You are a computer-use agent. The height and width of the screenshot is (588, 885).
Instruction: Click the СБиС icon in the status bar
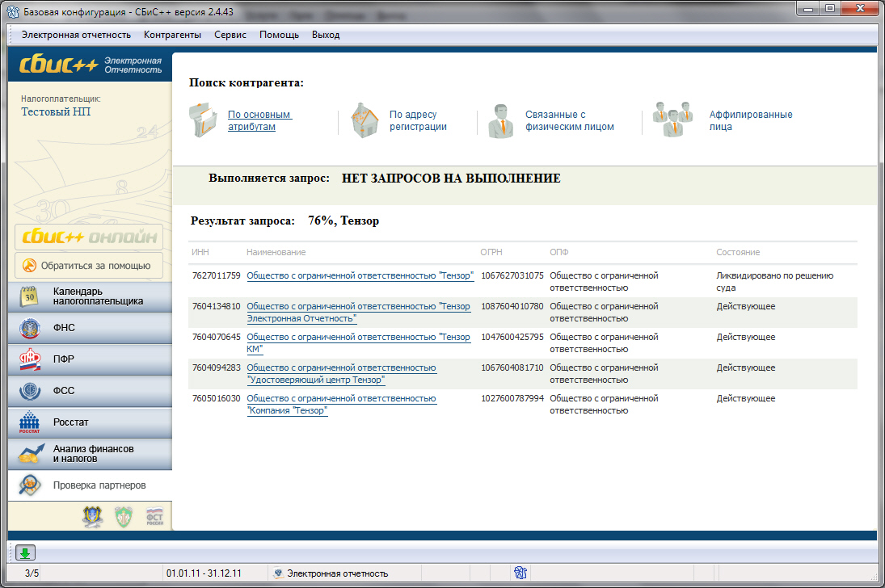(x=520, y=573)
